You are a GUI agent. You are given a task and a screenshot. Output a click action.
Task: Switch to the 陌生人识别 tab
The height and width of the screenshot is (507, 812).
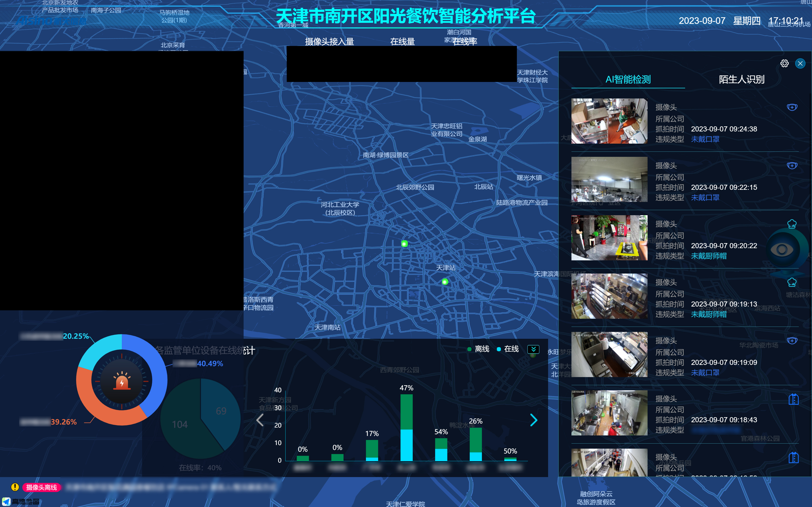741,79
